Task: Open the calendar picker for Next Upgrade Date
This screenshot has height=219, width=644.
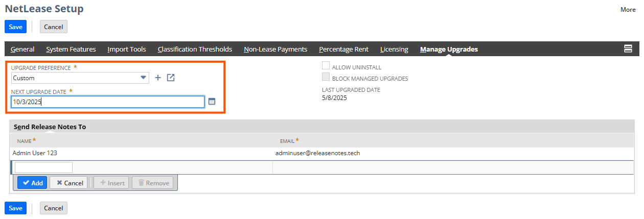Action: click(212, 102)
